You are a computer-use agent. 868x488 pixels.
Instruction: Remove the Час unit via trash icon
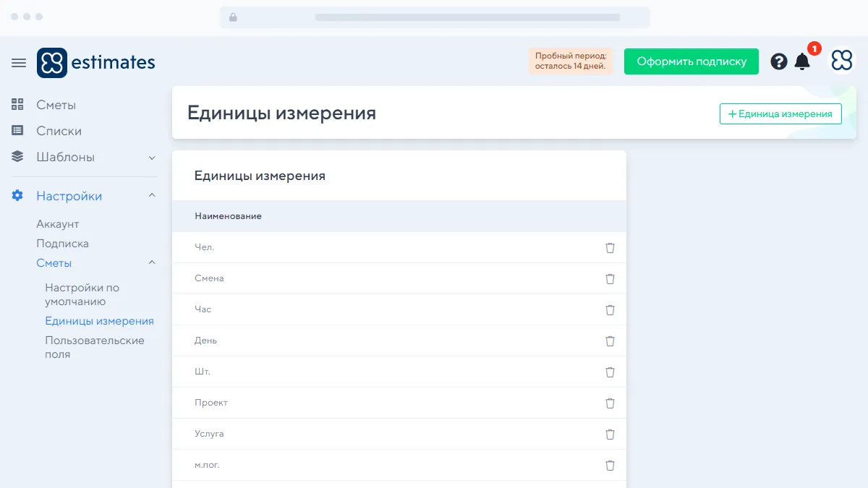610,310
